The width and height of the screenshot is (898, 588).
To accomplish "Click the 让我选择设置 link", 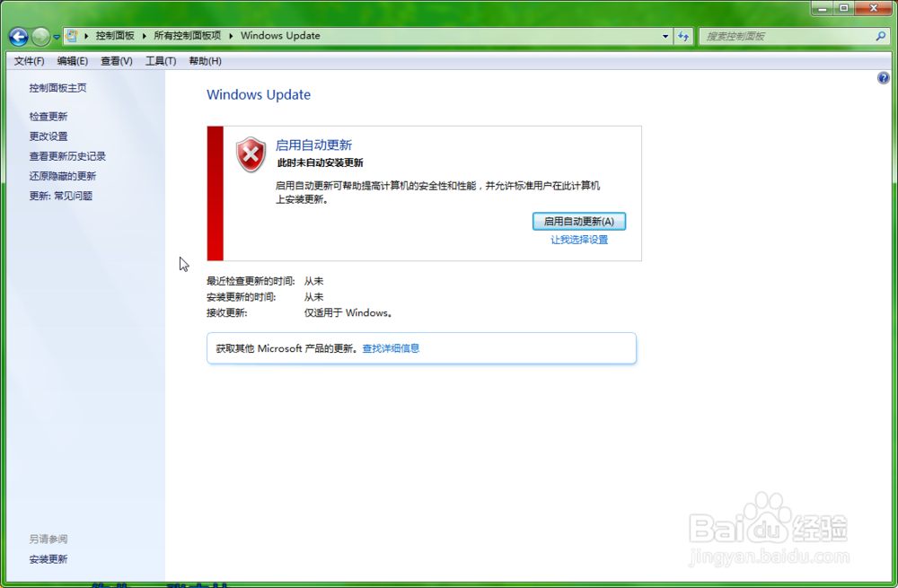I will point(578,240).
